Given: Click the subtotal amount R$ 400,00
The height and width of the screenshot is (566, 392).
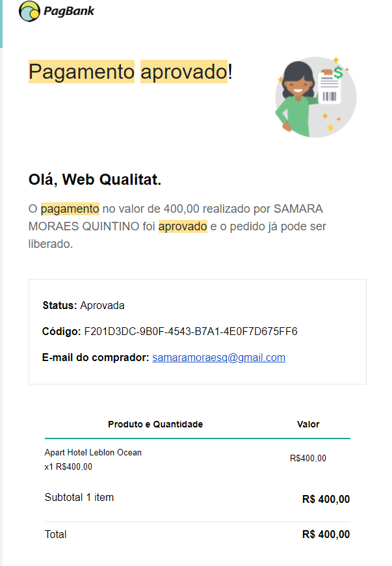Looking at the screenshot, I should [x=326, y=500].
